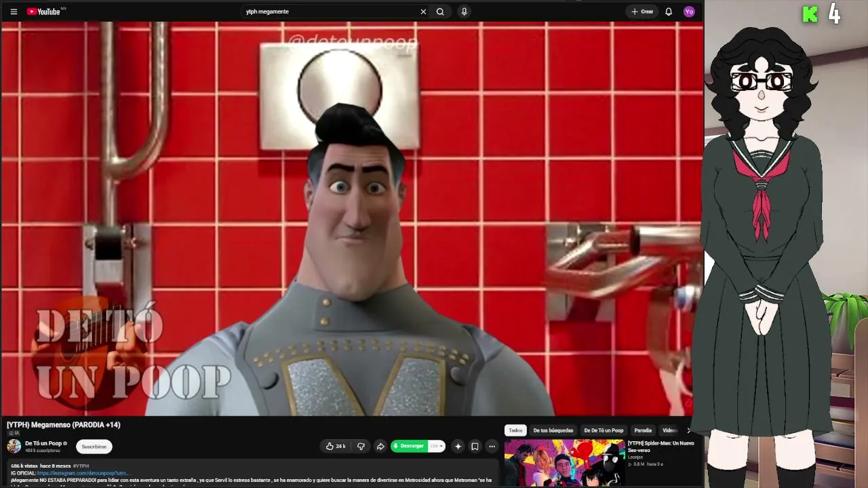Image resolution: width=868 pixels, height=488 pixels.
Task: Open the De Tó un Poop channel name
Action: pyautogui.click(x=43, y=443)
